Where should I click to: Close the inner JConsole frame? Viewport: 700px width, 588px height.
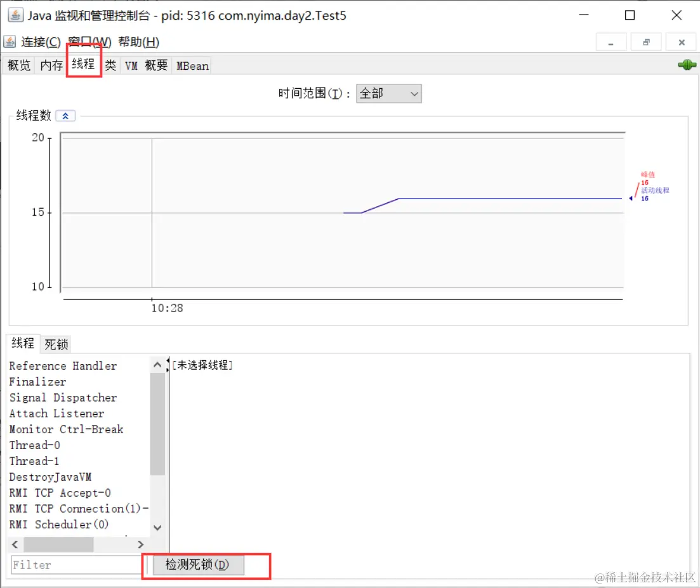[x=681, y=42]
